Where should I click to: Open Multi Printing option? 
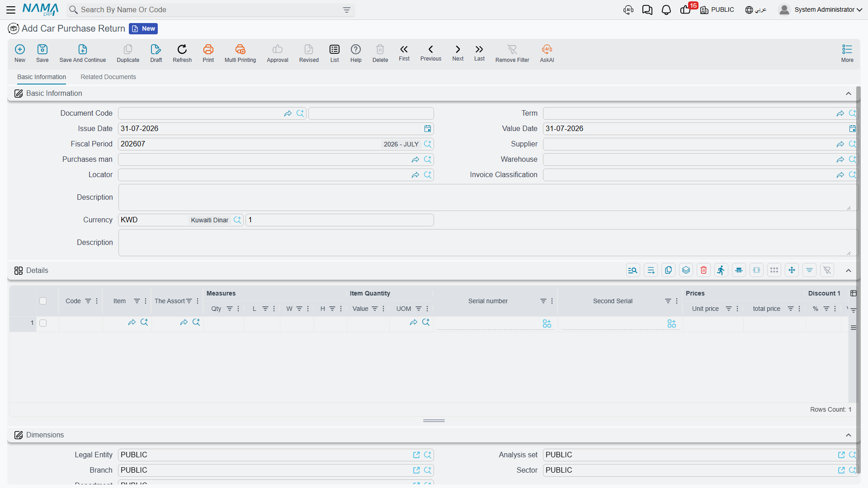pos(240,53)
